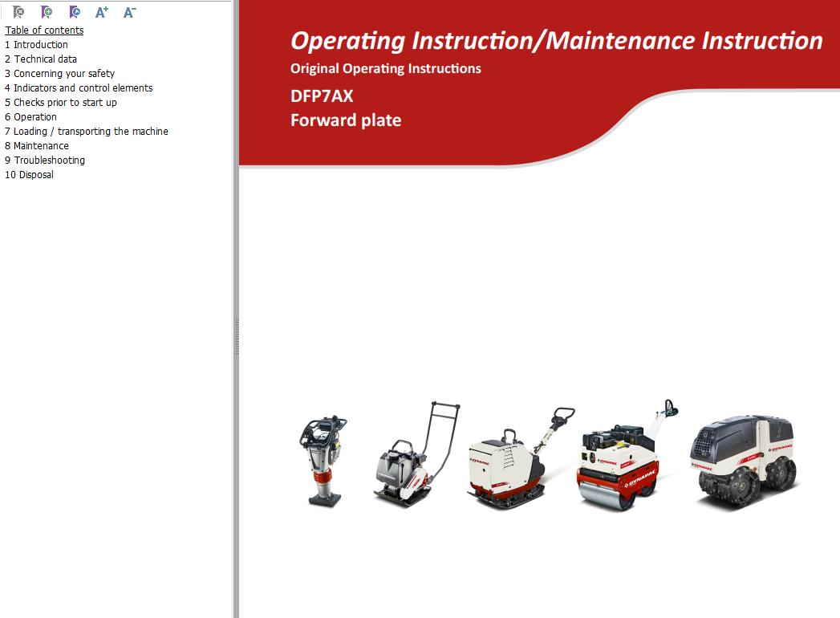Viewport: 840px width, 618px height.
Task: Increase text size with A+ icon
Action: (x=100, y=11)
